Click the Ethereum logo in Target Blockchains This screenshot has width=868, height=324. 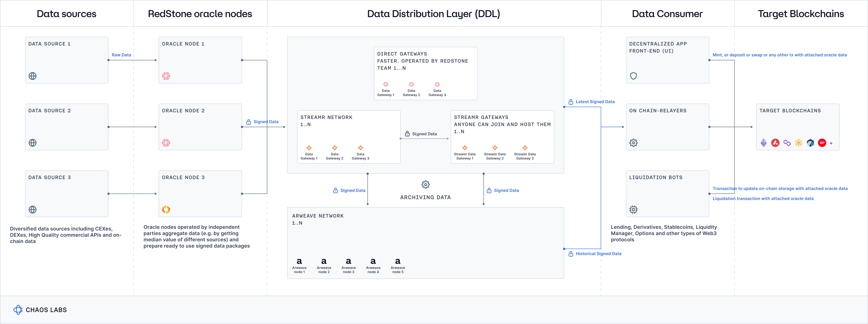(x=763, y=143)
